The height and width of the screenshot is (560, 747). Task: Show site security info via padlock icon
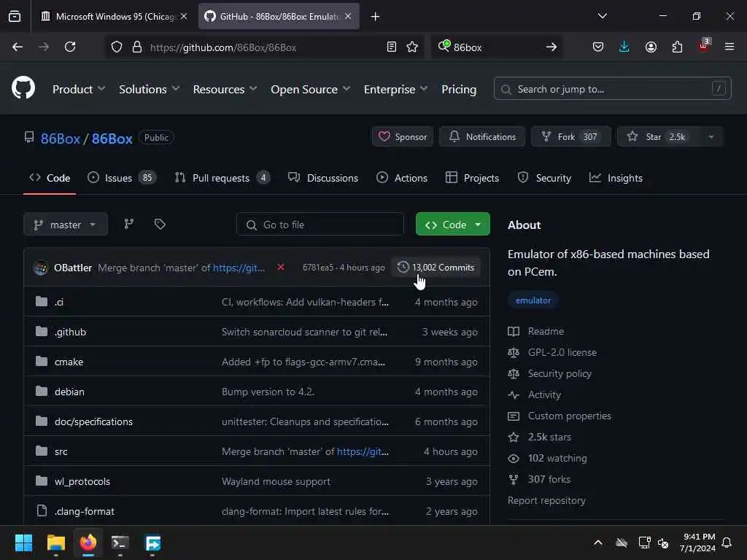pos(136,47)
